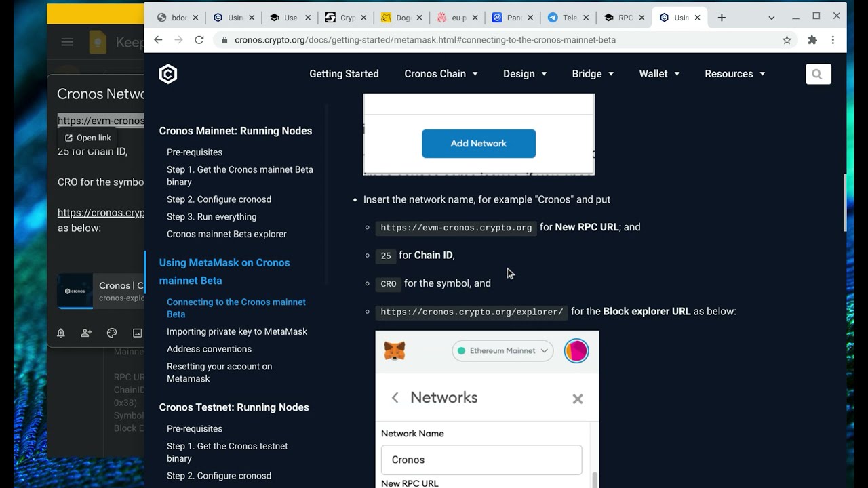The width and height of the screenshot is (868, 488).
Task: Open Cronos Mainnet: Running Nodes section
Action: tap(235, 131)
